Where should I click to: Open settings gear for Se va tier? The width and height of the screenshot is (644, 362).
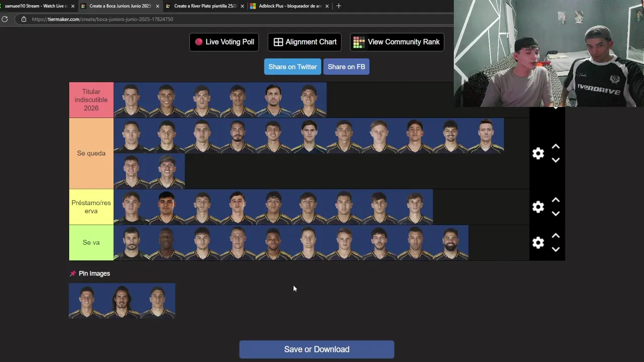pos(538,242)
